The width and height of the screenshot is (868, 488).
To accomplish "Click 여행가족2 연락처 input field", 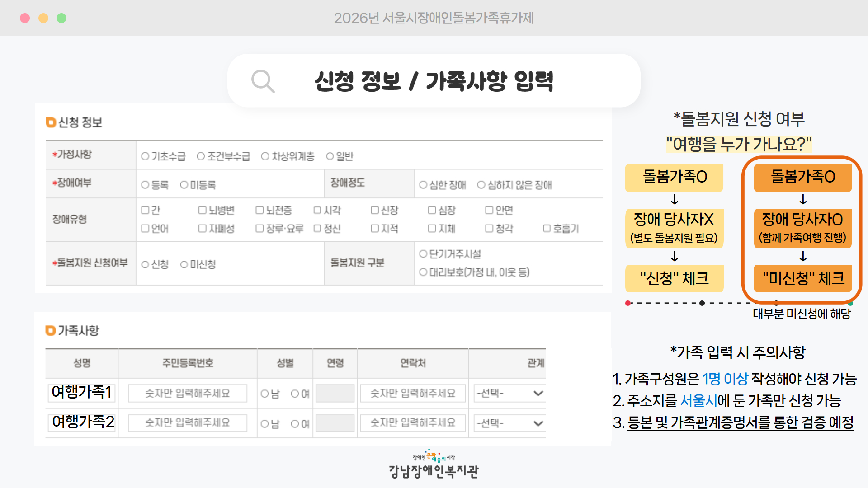I will [413, 423].
